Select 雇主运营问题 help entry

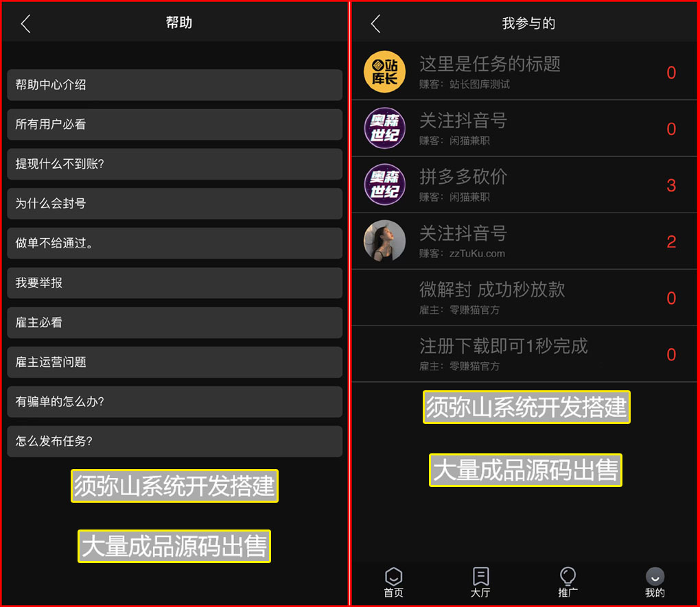pos(174,362)
